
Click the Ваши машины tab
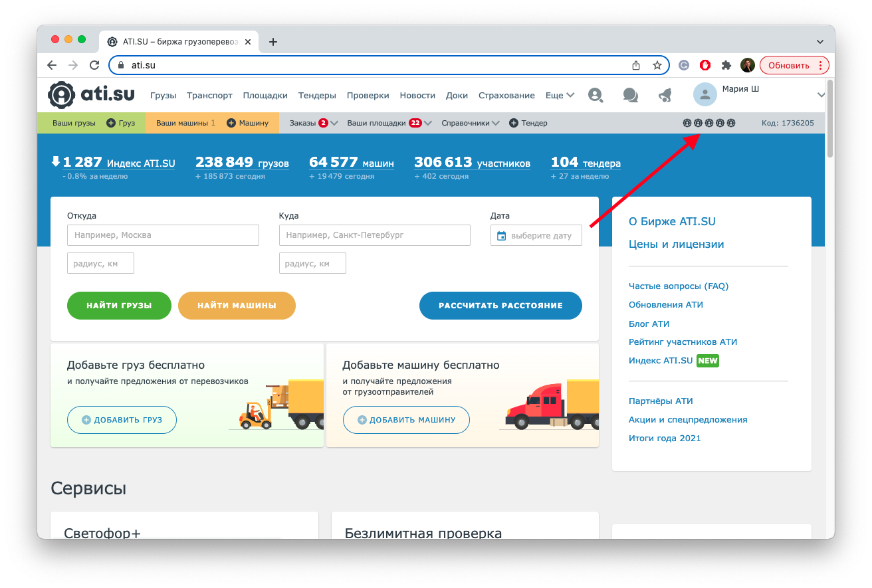tap(185, 123)
